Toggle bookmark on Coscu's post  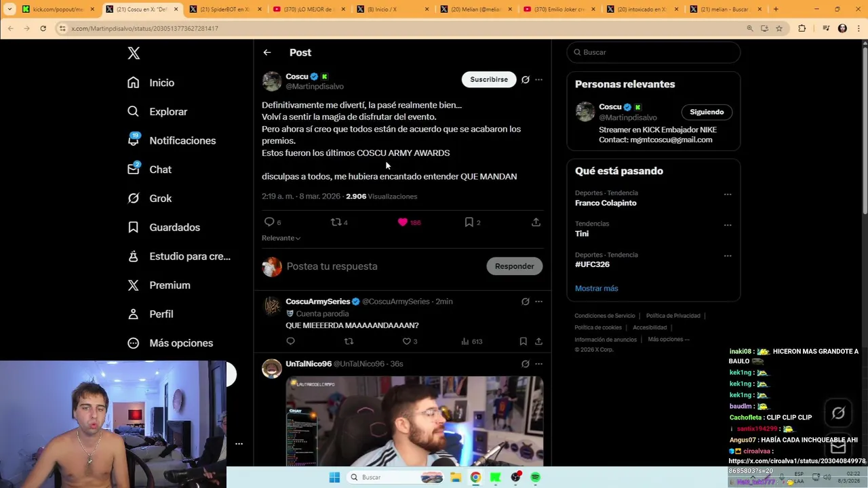[469, 222]
